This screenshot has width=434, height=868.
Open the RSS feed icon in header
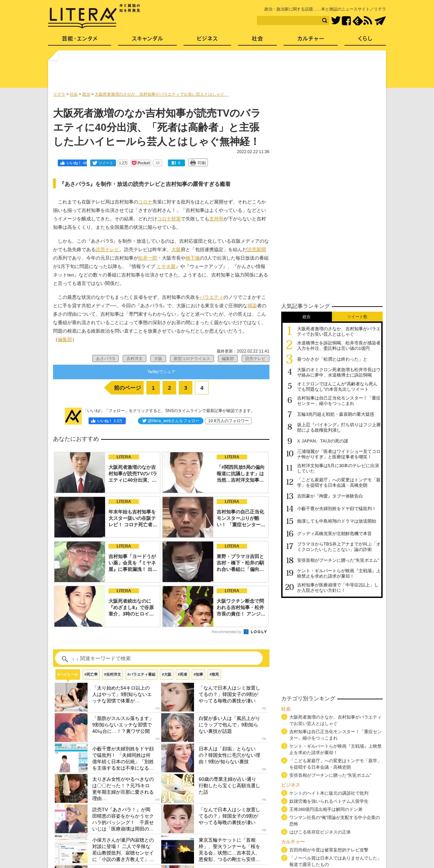coord(368,21)
